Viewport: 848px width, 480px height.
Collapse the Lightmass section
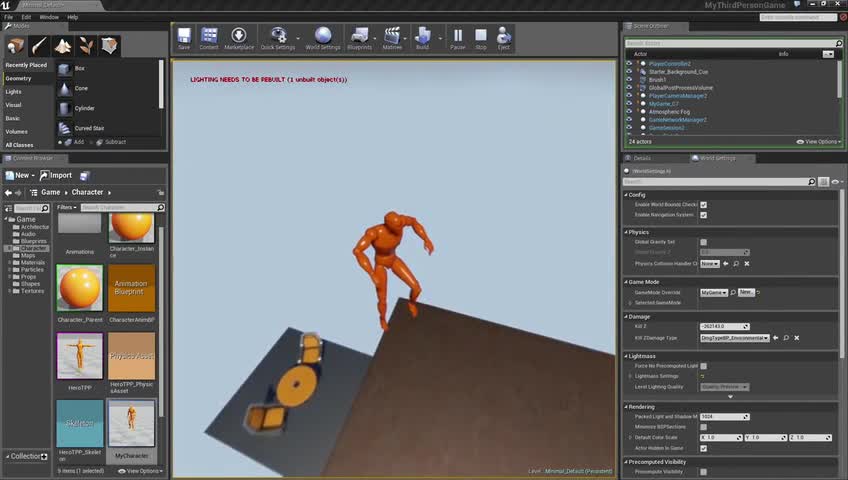tap(626, 356)
